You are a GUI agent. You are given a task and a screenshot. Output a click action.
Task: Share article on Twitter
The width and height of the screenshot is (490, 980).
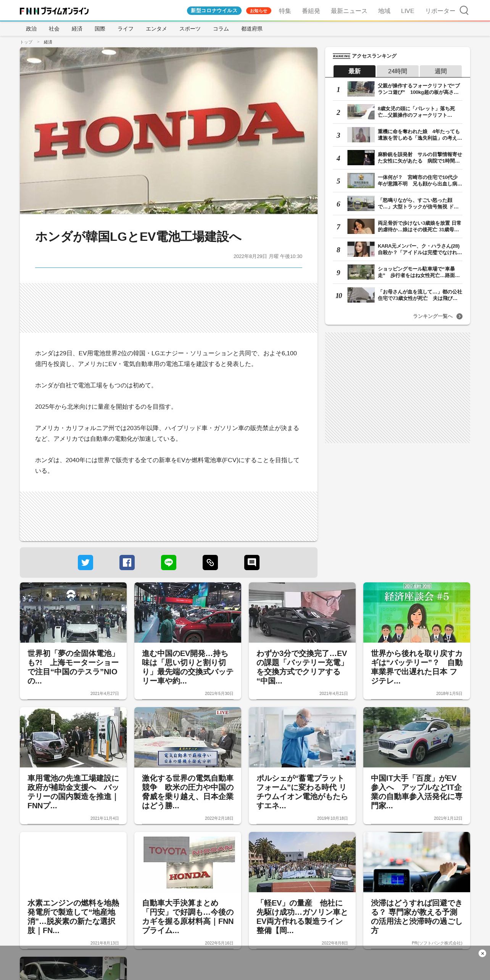[85, 563]
